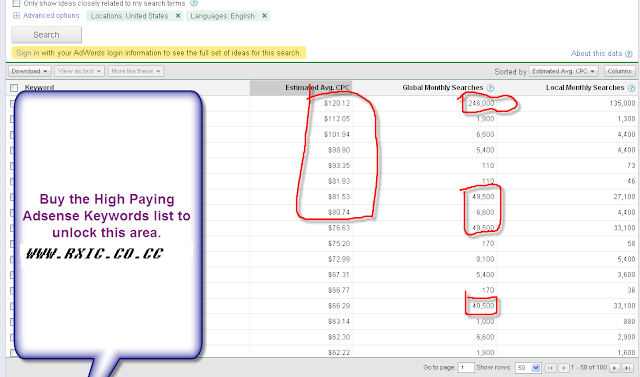Image resolution: width=640 pixels, height=377 pixels.
Task: Expand Advanced options plus icon
Action: point(16,16)
